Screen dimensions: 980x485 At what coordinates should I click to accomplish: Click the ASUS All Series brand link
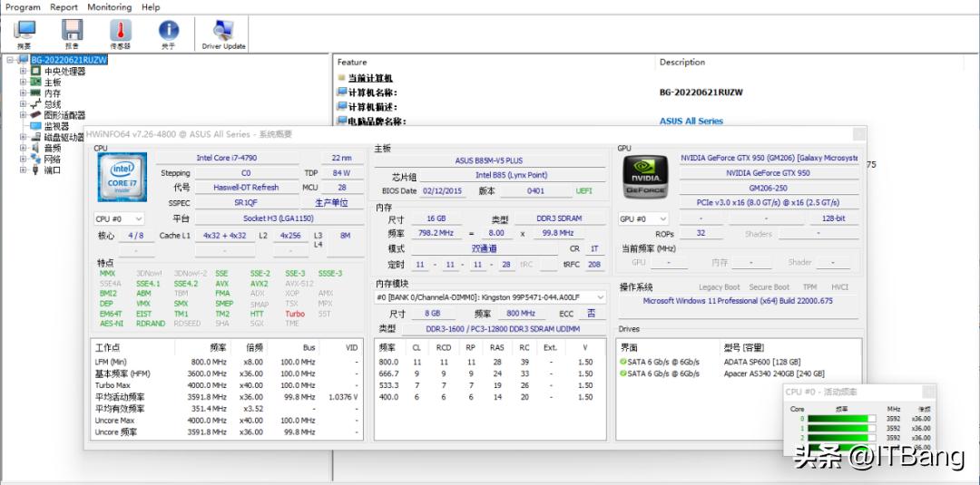[x=691, y=121]
